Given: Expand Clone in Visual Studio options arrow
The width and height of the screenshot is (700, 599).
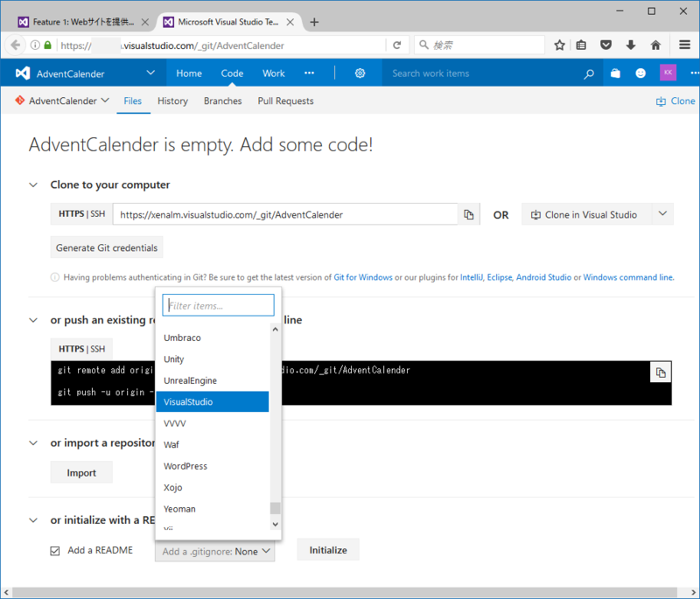Looking at the screenshot, I should tap(663, 214).
